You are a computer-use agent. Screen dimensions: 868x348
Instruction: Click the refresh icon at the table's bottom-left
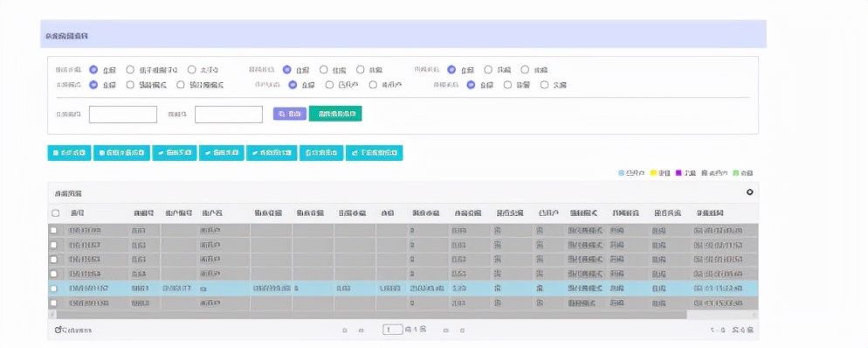[x=58, y=330]
